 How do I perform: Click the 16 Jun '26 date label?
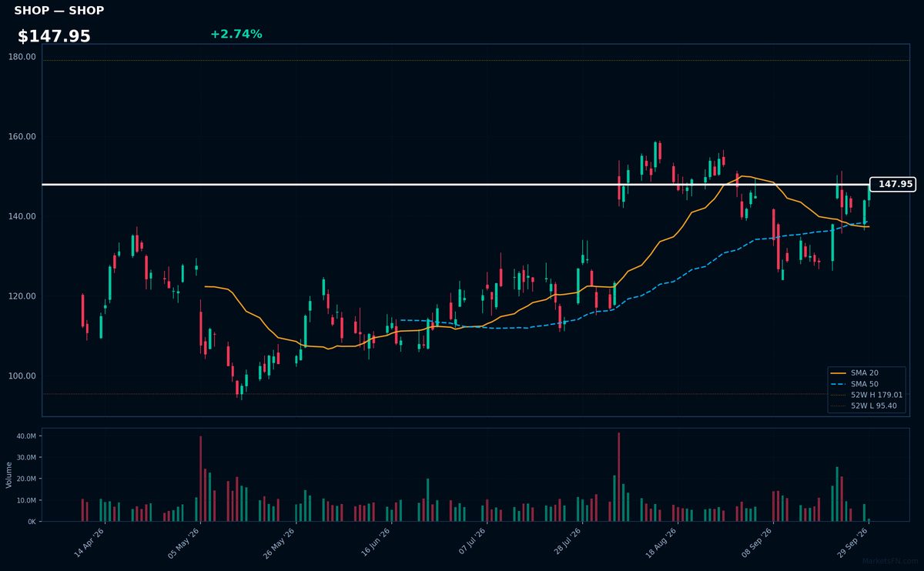(x=377, y=544)
